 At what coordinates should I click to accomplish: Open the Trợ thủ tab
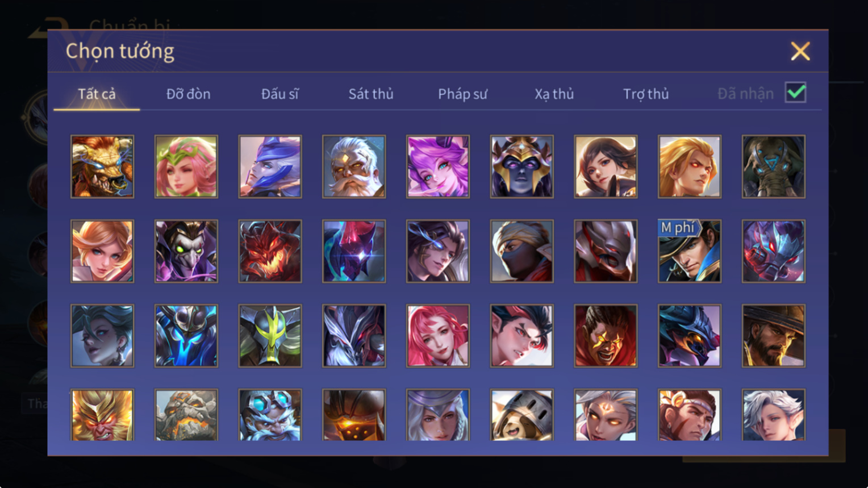coord(646,94)
